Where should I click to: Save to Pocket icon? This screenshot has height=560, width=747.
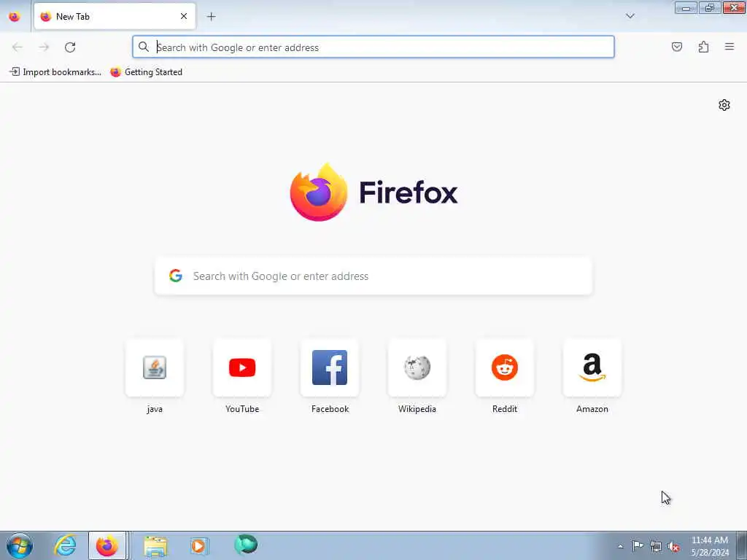(676, 47)
